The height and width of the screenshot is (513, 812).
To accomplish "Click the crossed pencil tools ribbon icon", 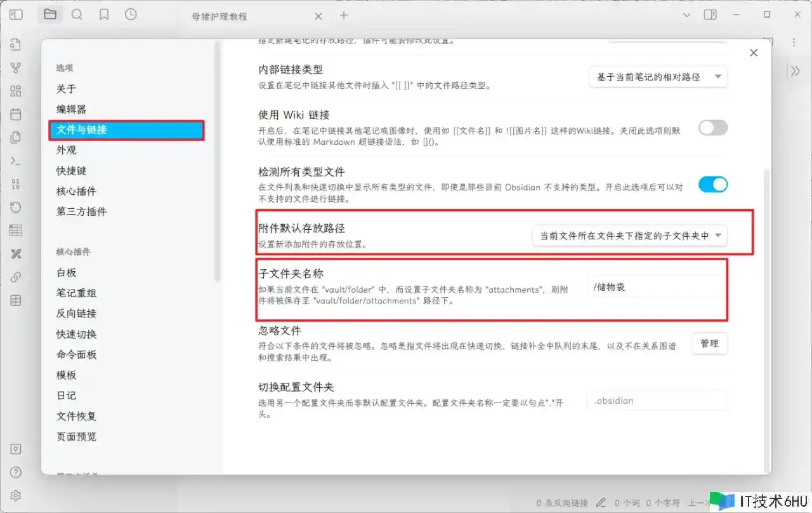I will point(16,254).
